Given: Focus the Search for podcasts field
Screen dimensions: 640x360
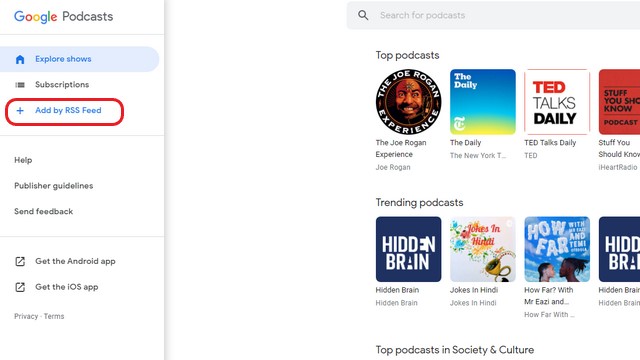Looking at the screenshot, I should [493, 15].
